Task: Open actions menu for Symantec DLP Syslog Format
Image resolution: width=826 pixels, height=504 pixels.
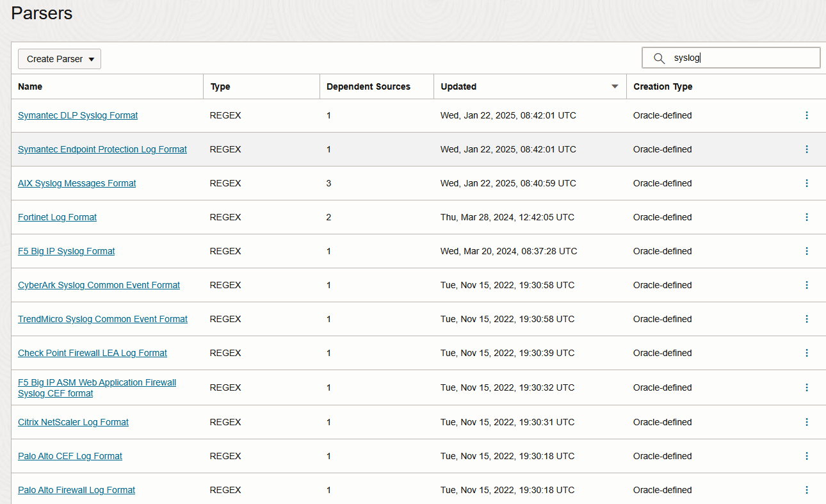Action: [x=806, y=115]
